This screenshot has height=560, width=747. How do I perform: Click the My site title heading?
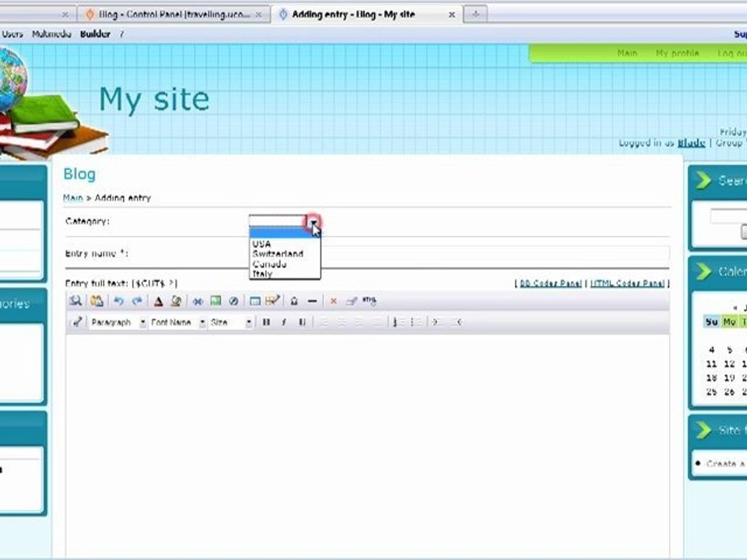(x=154, y=100)
